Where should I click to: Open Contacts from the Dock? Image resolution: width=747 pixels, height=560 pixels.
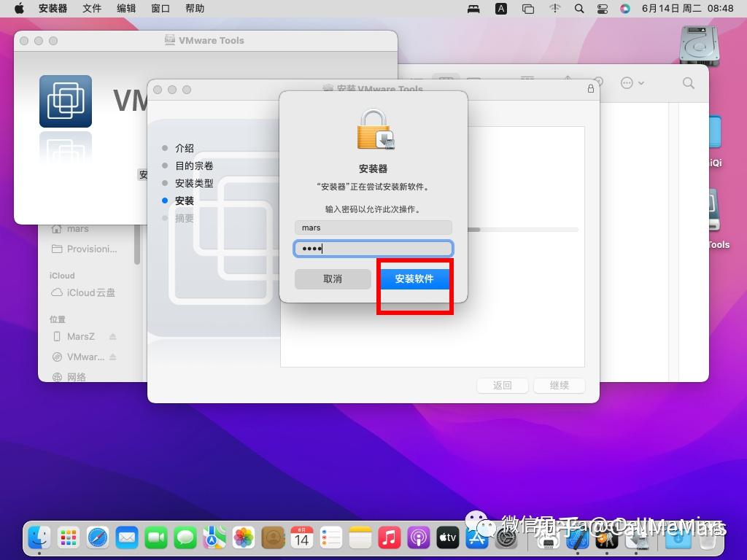click(273, 538)
